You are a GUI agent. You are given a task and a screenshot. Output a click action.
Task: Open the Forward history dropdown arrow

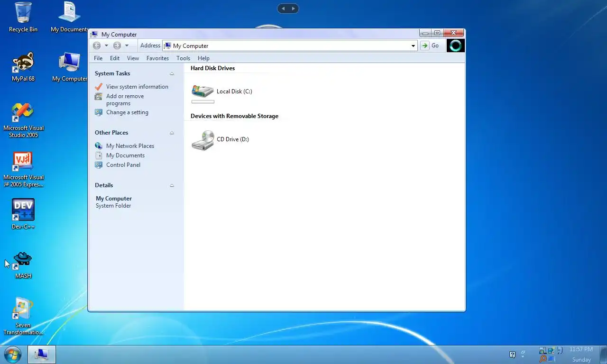point(127,45)
